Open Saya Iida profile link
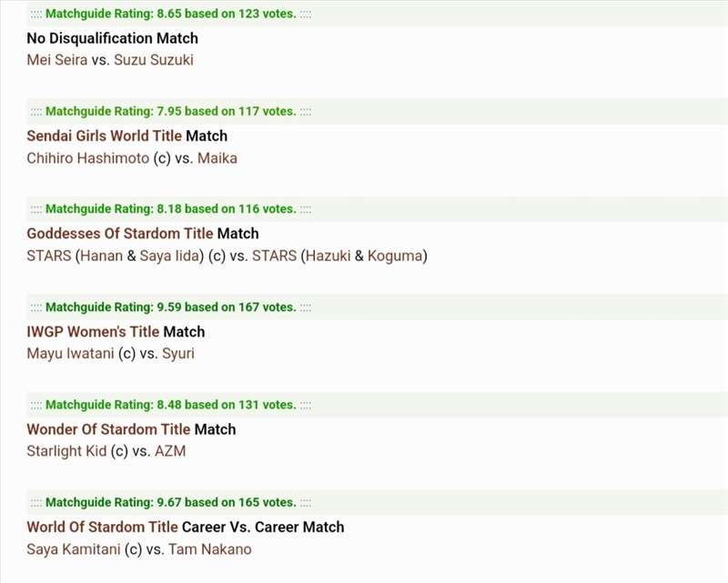Image resolution: width=728 pixels, height=583 pixels. tap(169, 256)
